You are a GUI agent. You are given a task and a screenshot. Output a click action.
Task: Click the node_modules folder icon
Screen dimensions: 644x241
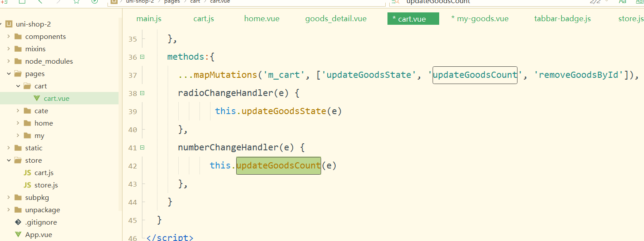pos(18,61)
